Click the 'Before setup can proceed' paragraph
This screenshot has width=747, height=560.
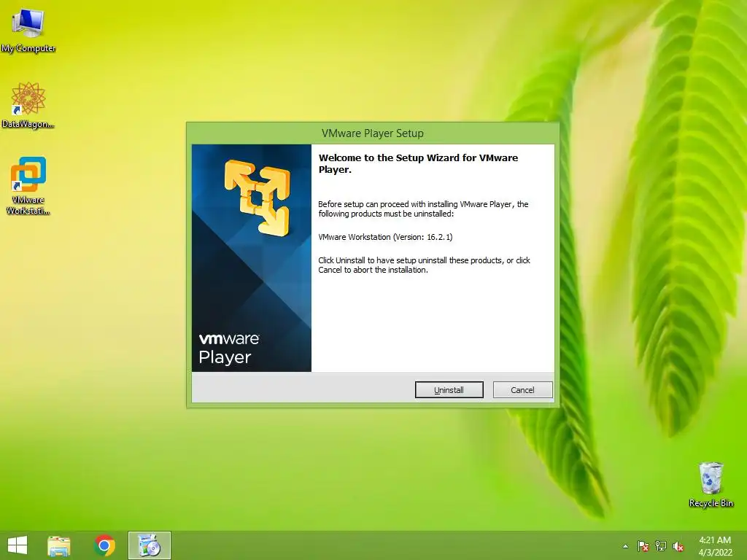[423, 209]
